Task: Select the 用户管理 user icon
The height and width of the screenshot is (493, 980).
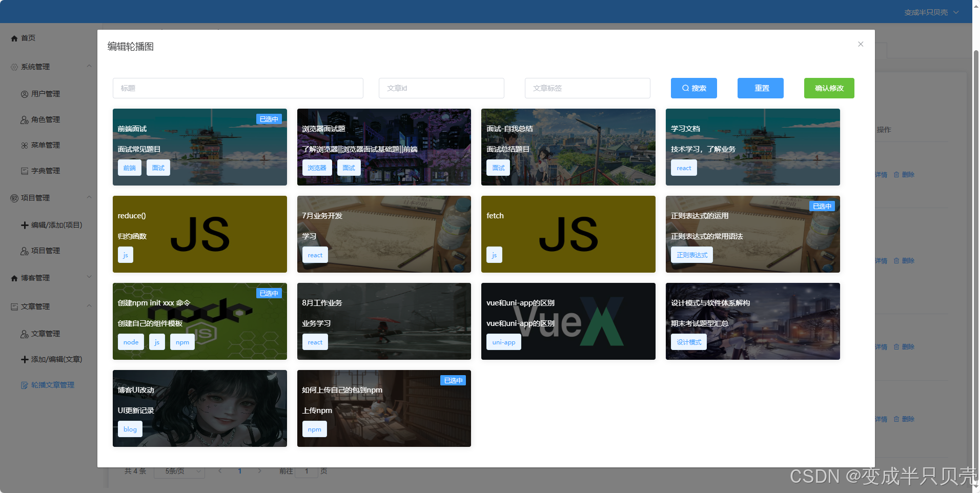Action: coord(24,94)
